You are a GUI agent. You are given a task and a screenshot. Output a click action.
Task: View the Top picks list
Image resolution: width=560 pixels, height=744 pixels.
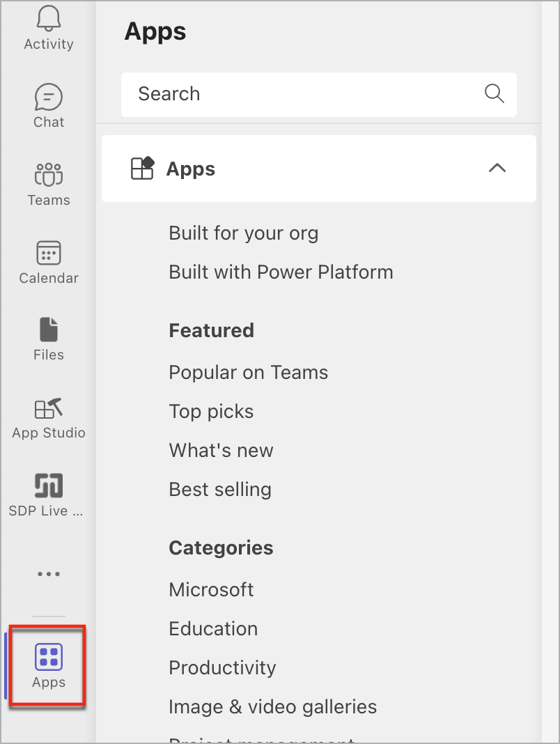coord(211,411)
